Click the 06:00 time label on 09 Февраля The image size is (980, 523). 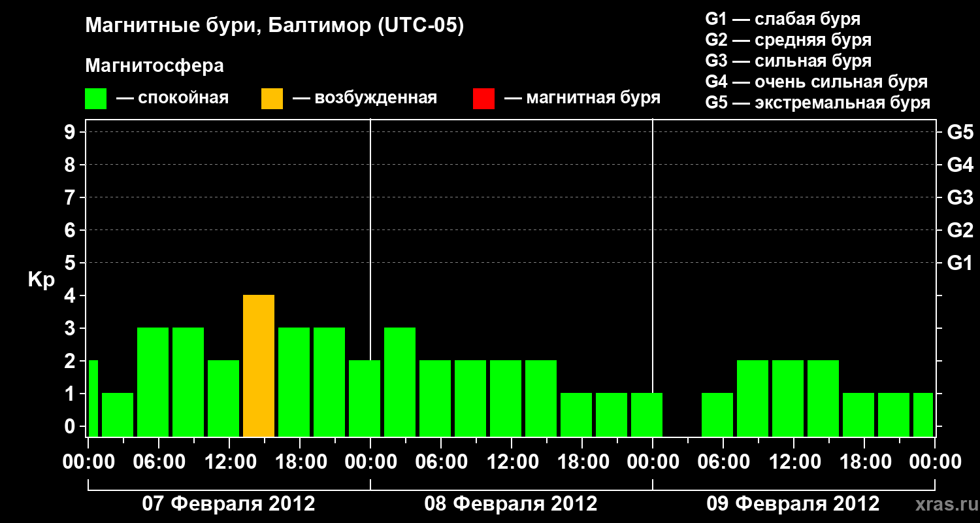coord(723,462)
